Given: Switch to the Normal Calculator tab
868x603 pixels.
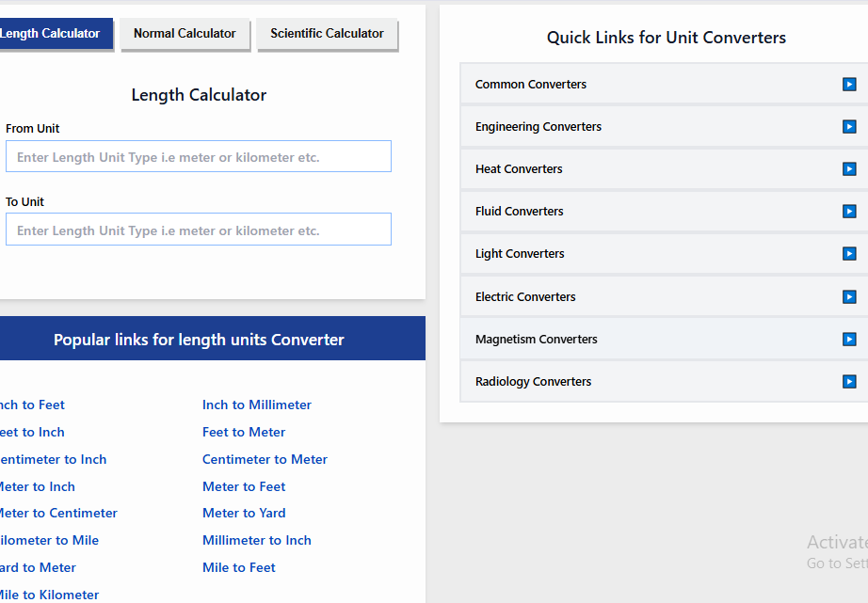Looking at the screenshot, I should click(x=185, y=34).
